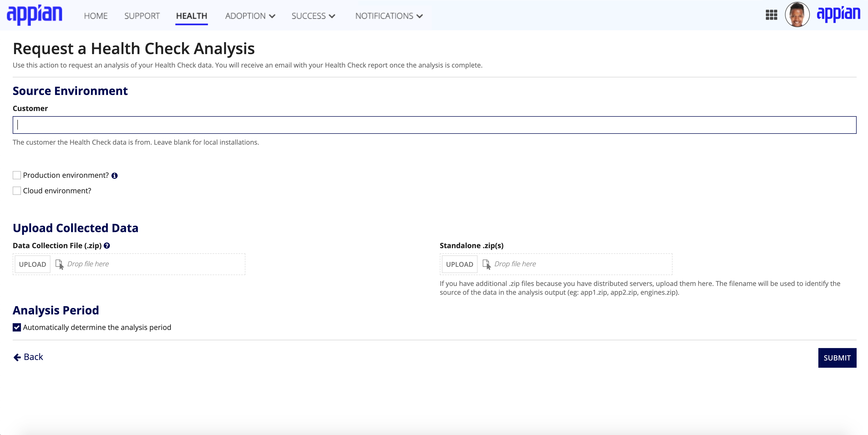
Task: Show info tooltip for Production environment
Action: pyautogui.click(x=115, y=176)
